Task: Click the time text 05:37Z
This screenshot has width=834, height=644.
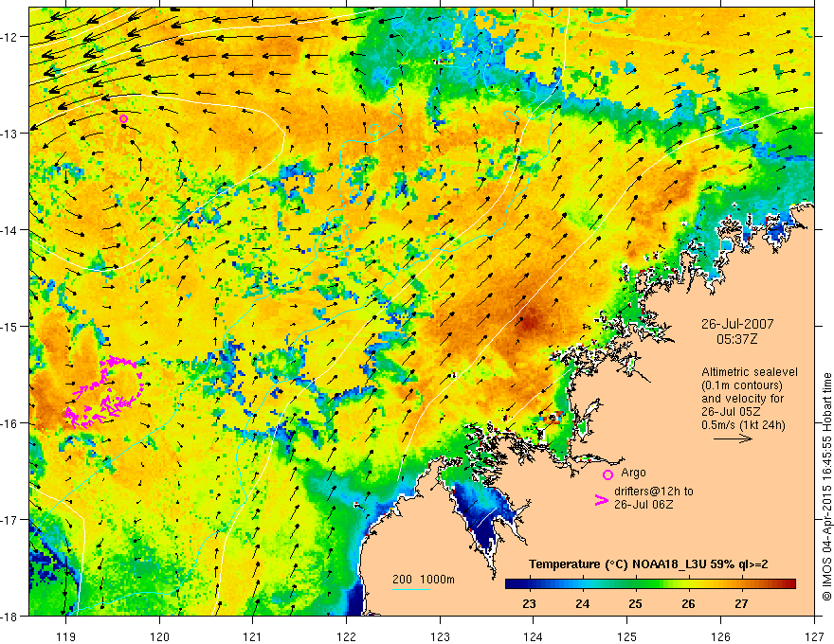Action: (x=736, y=338)
